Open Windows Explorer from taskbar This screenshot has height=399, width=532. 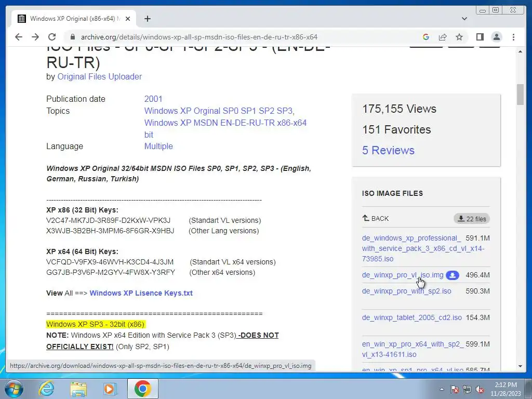78,389
